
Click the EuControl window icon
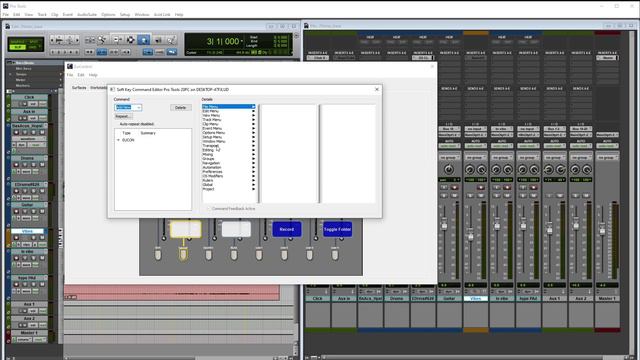tap(70, 66)
